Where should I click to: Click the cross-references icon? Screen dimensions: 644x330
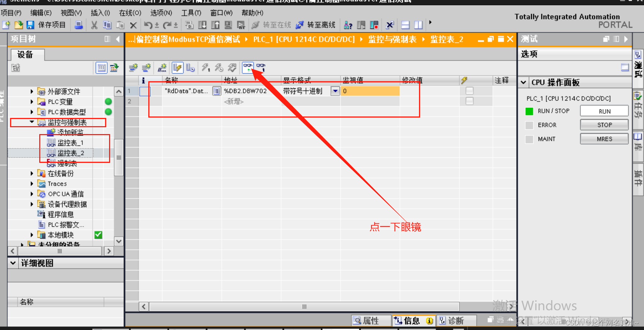[x=389, y=25]
